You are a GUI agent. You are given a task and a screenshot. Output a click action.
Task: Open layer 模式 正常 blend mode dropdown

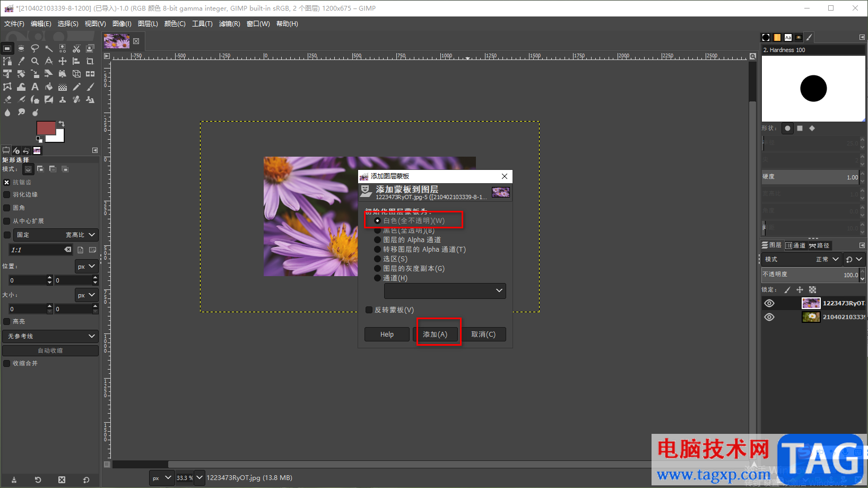point(802,259)
